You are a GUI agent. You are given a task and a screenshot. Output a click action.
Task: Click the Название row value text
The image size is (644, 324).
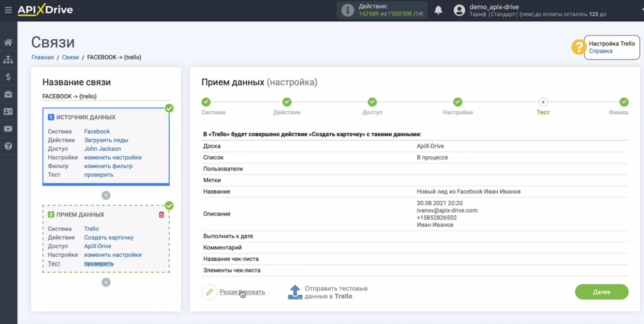[468, 191]
